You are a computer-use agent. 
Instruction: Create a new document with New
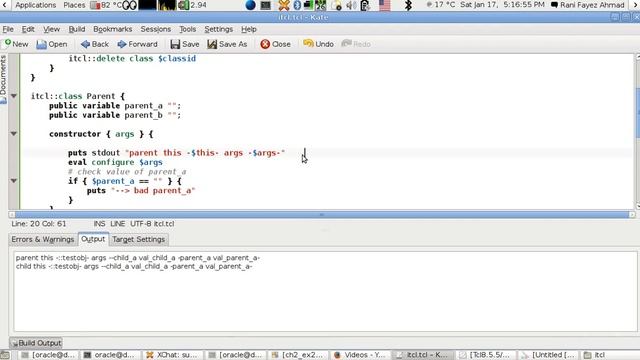(x=16, y=44)
